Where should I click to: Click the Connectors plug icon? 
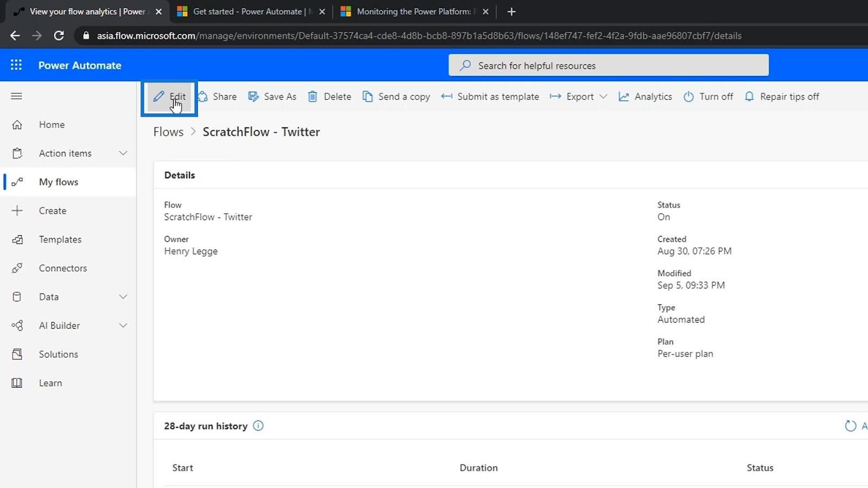(x=17, y=268)
